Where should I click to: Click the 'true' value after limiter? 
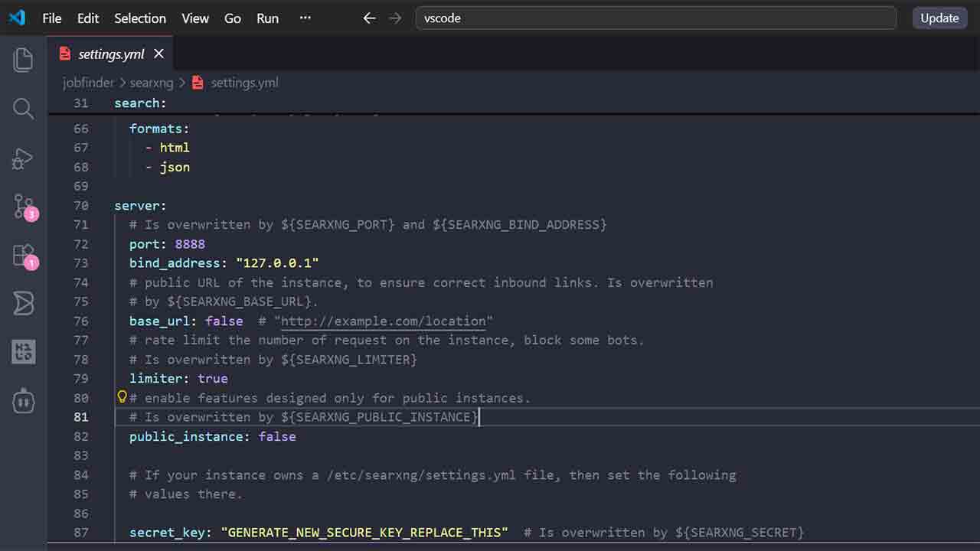tap(213, 379)
